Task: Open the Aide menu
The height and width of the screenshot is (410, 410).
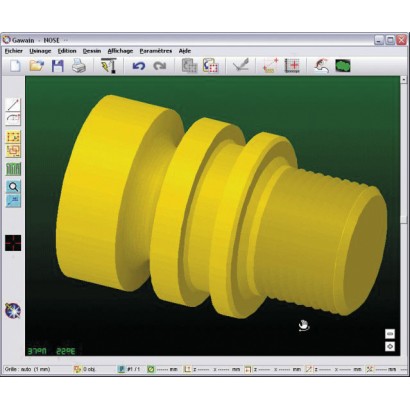Action: pos(185,51)
